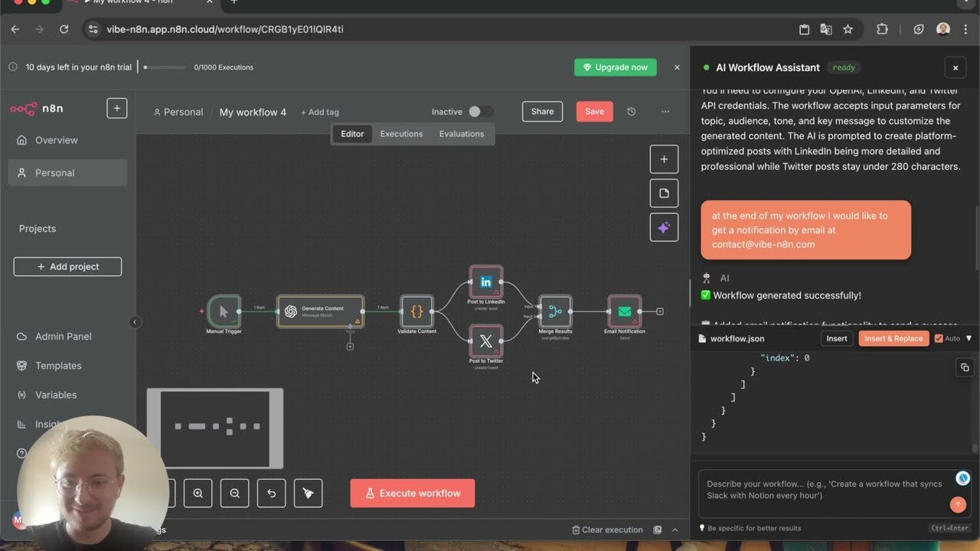Screen dimensions: 980x551
Task: Click the Execute workflow button
Action: tap(412, 493)
